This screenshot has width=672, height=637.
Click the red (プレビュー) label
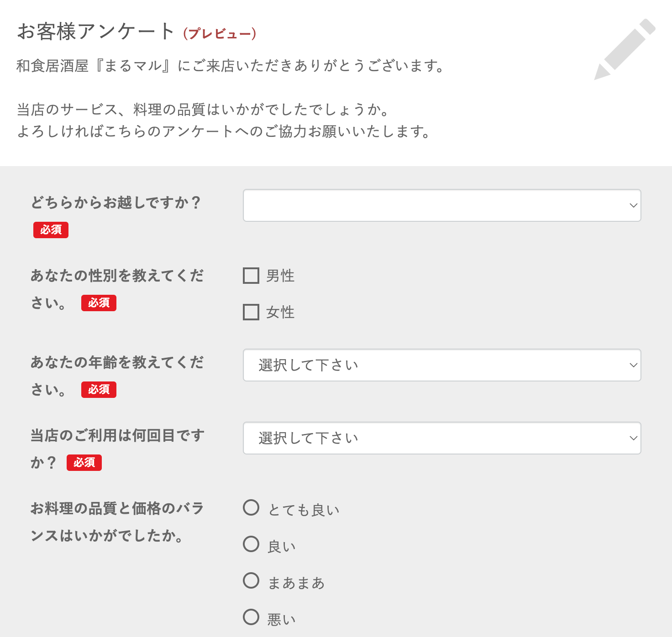(x=220, y=34)
